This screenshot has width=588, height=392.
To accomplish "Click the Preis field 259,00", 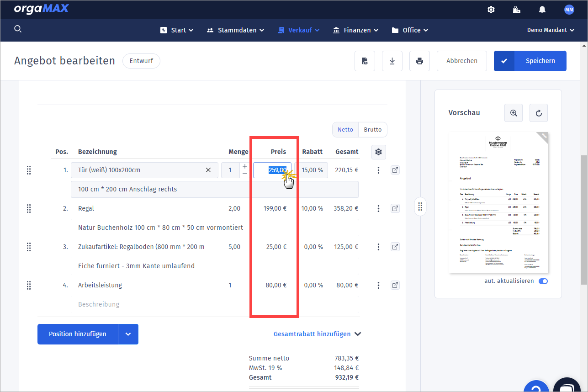I will 272,170.
